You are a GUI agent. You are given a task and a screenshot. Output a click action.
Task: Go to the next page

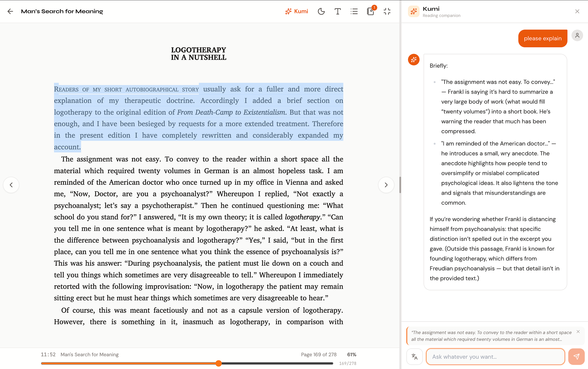tap(386, 185)
